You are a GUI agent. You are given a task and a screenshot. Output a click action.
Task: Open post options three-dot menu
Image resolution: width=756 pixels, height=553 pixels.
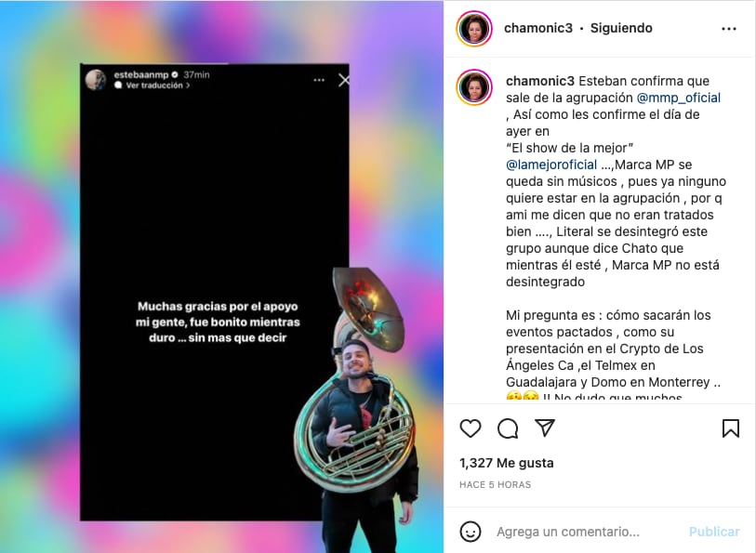coord(728,29)
